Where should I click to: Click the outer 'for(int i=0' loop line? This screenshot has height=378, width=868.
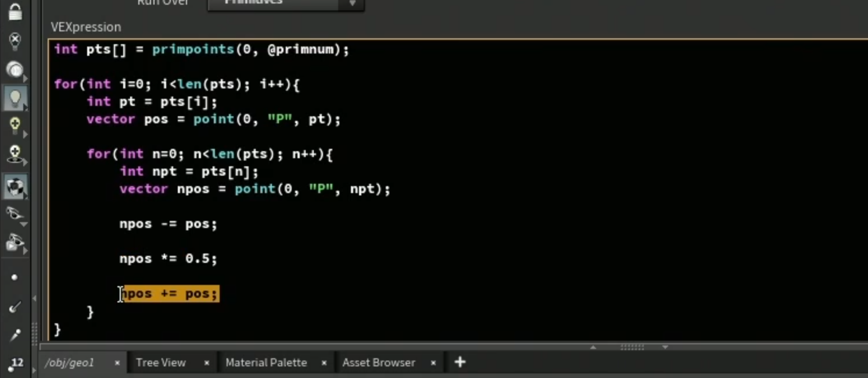[x=177, y=84]
